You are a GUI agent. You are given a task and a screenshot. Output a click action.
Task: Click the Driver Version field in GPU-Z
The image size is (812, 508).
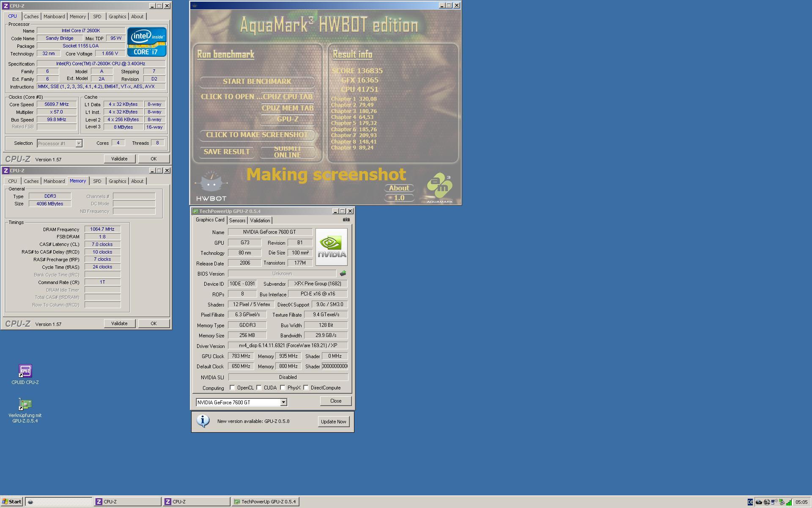point(288,345)
